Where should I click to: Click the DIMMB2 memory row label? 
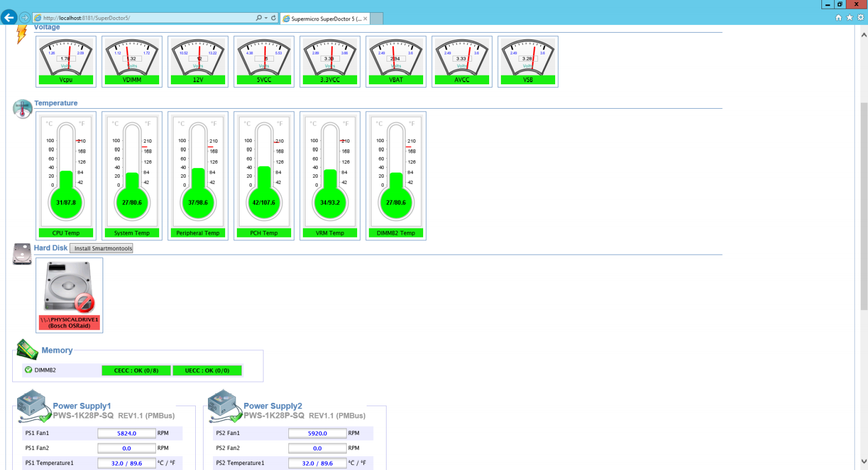click(x=45, y=370)
